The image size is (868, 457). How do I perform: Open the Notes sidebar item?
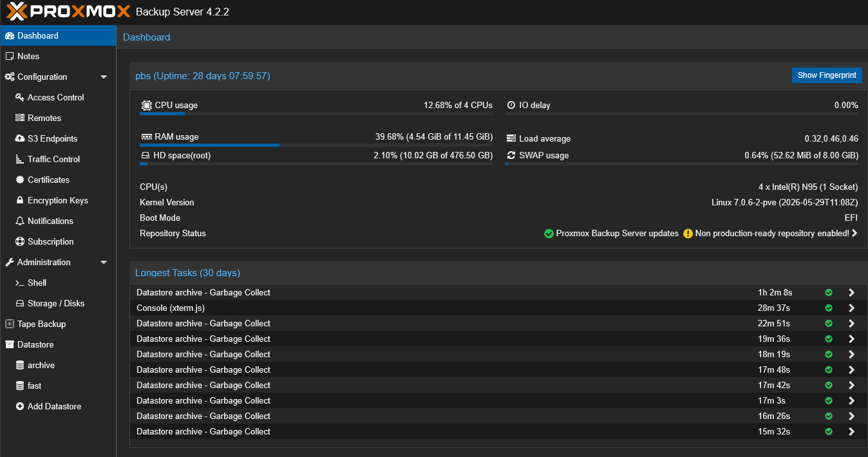pos(58,57)
